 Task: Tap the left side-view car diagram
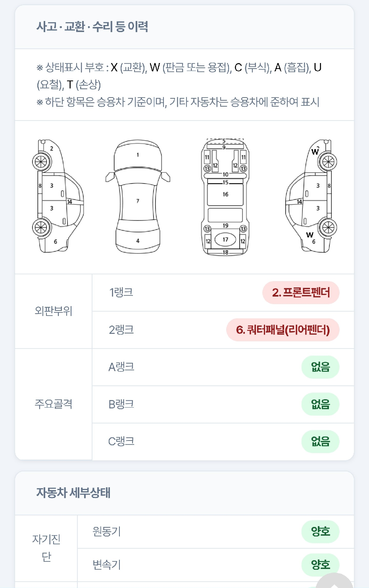pyautogui.click(x=58, y=196)
